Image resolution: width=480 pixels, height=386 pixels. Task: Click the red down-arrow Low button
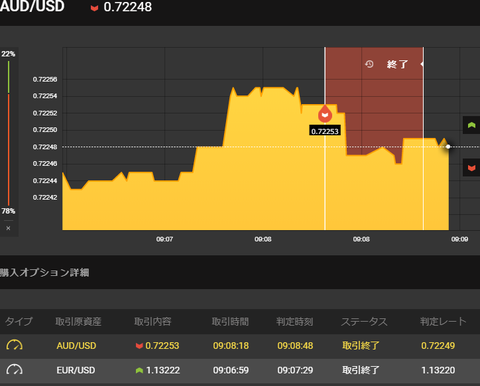(471, 167)
